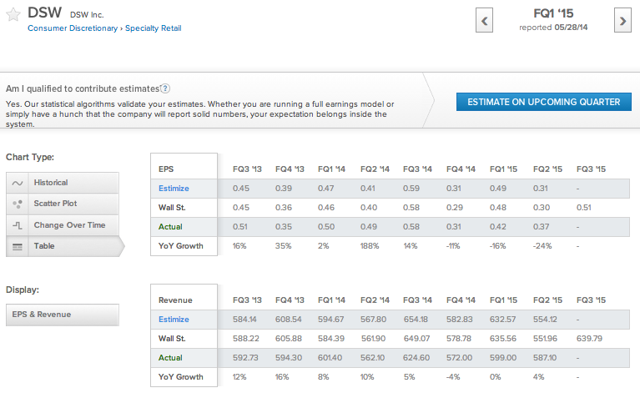
Task: Star DSW as a favorite
Action: (x=13, y=15)
